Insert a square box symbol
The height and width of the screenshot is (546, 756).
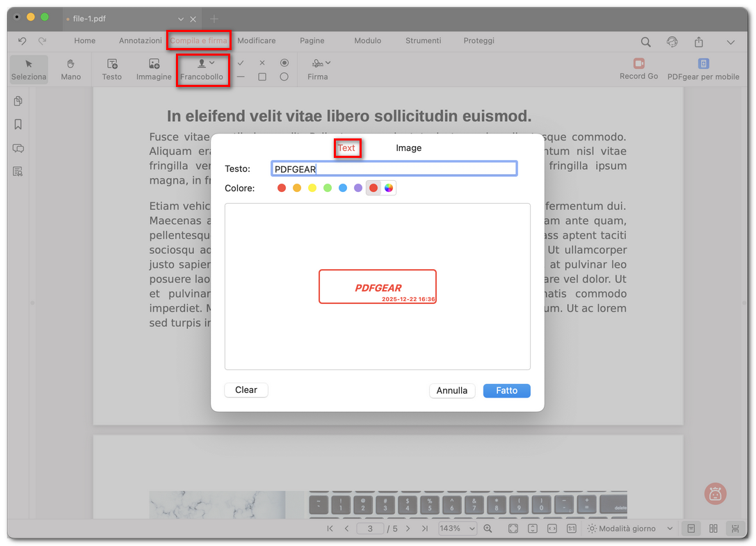[x=262, y=77]
